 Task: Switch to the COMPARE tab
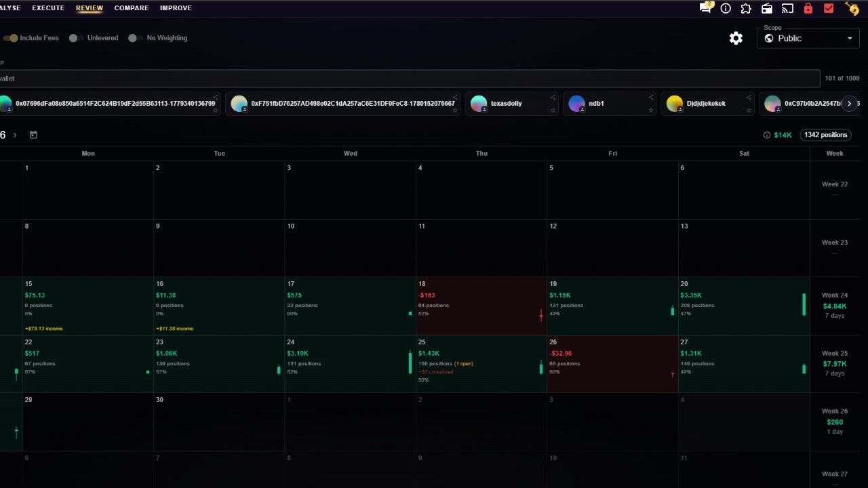tap(132, 8)
